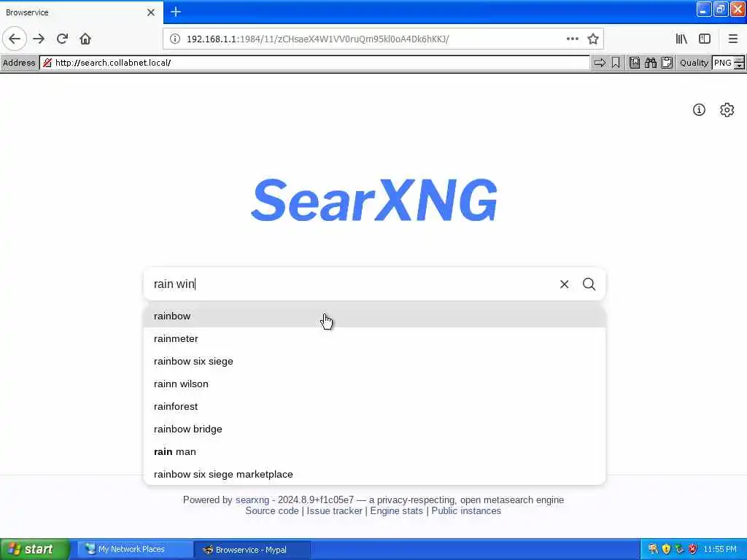Screen dimensions: 747x560
Task: Click the yellow security shield tray icon
Action: coord(666,549)
